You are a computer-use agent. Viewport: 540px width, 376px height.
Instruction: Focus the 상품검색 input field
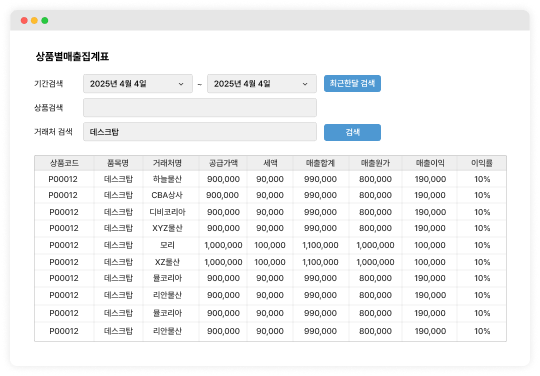pos(200,108)
